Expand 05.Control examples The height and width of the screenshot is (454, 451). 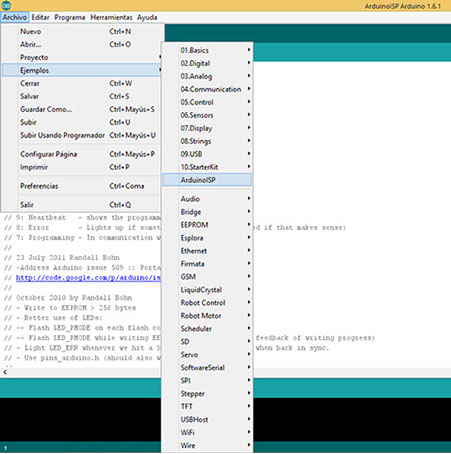pos(207,102)
